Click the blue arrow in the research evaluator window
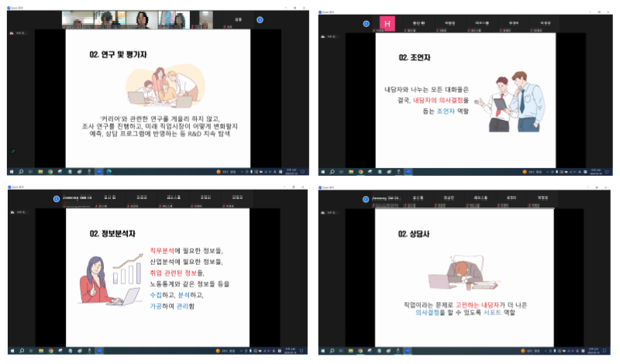This screenshot has height=364, width=620. point(260,19)
